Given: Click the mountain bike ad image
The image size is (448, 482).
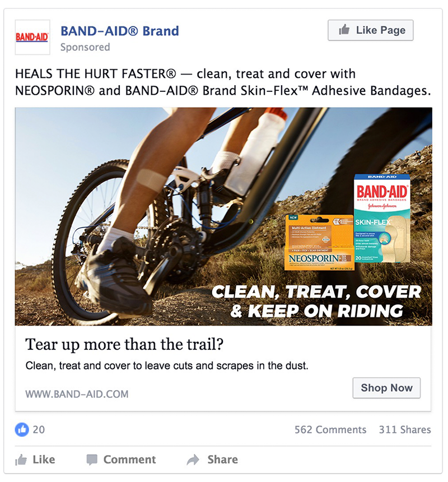Looking at the screenshot, I should point(223,216).
